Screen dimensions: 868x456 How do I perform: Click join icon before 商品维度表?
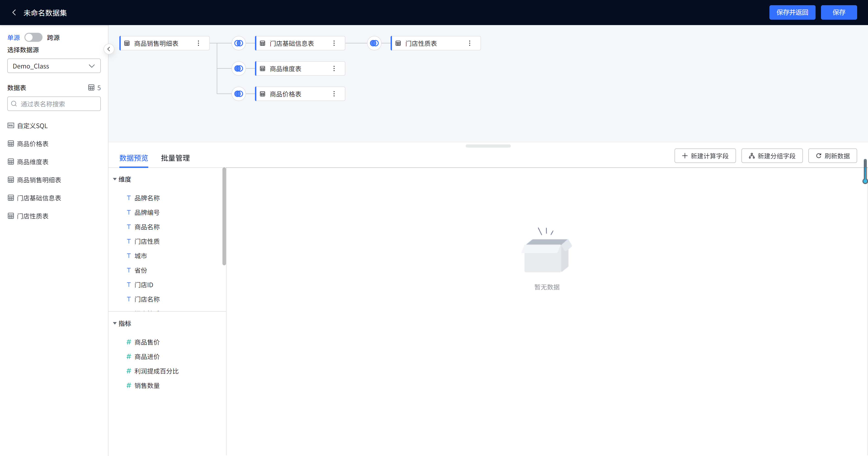coord(238,68)
